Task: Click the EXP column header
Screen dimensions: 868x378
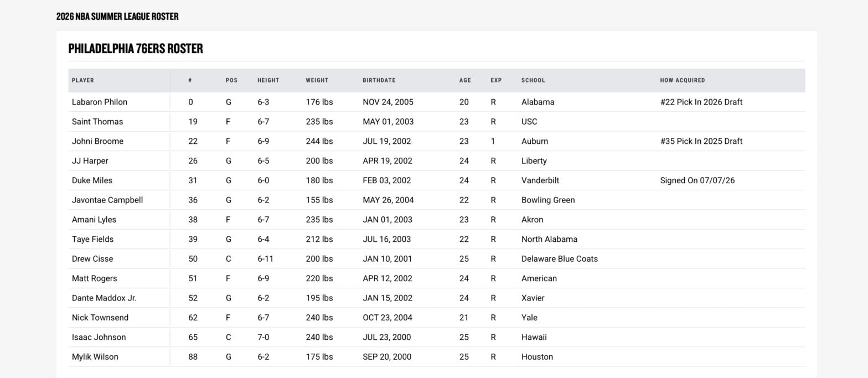Action: pos(496,80)
